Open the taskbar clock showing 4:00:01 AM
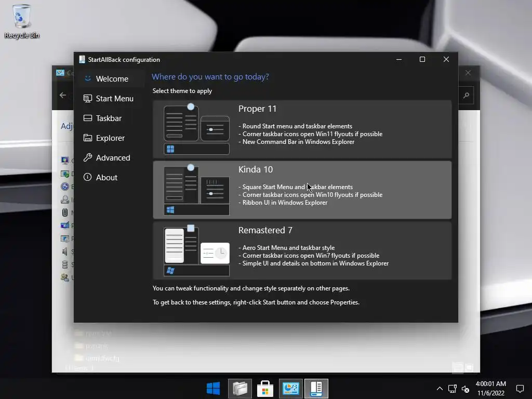This screenshot has height=399, width=532. click(x=491, y=389)
